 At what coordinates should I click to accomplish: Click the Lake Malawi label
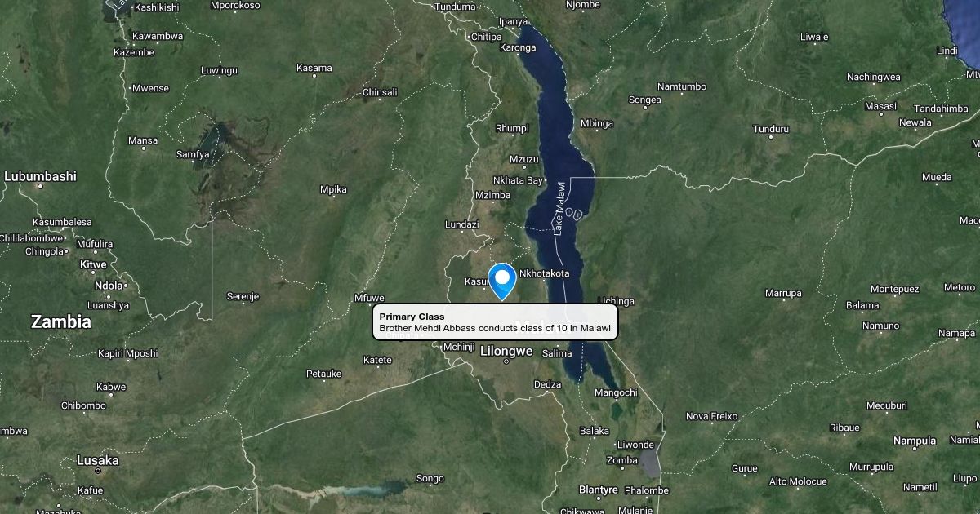pyautogui.click(x=560, y=208)
